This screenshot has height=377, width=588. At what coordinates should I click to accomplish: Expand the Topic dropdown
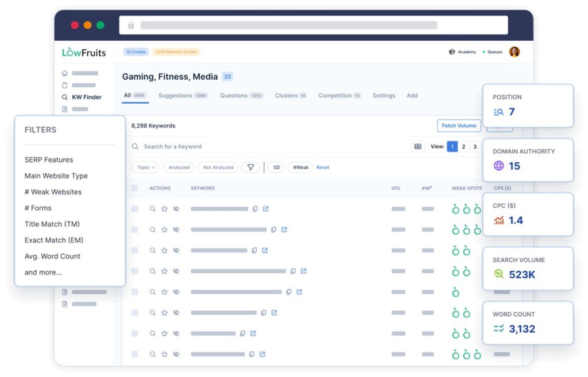point(145,167)
